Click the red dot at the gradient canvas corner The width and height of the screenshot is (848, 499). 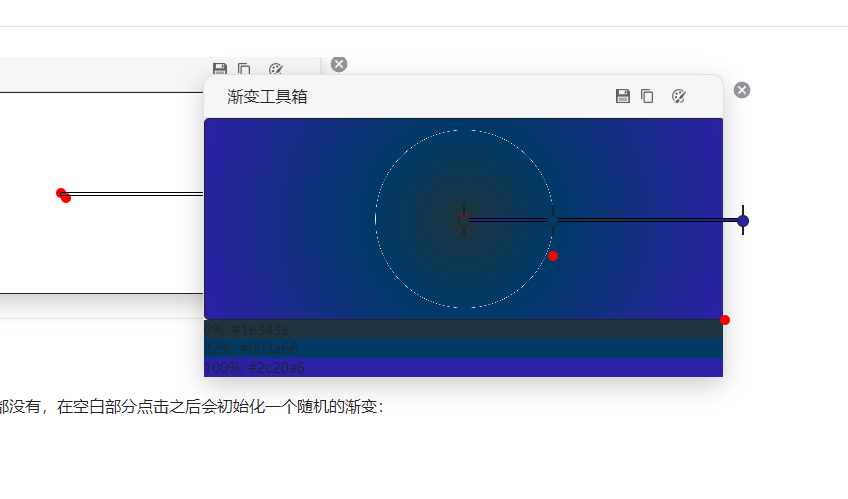pyautogui.click(x=725, y=320)
